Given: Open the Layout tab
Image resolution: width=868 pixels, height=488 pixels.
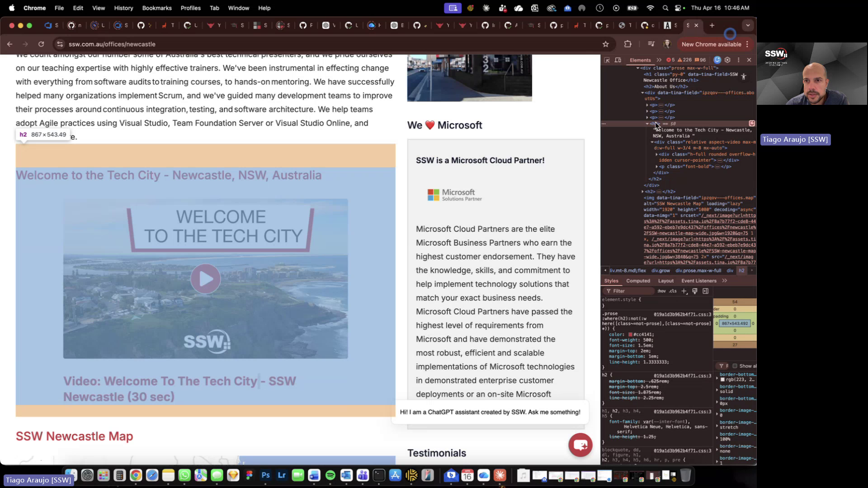Looking at the screenshot, I should [x=665, y=281].
